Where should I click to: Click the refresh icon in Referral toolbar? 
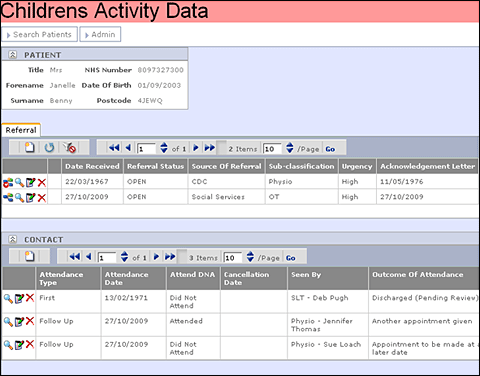click(x=49, y=147)
